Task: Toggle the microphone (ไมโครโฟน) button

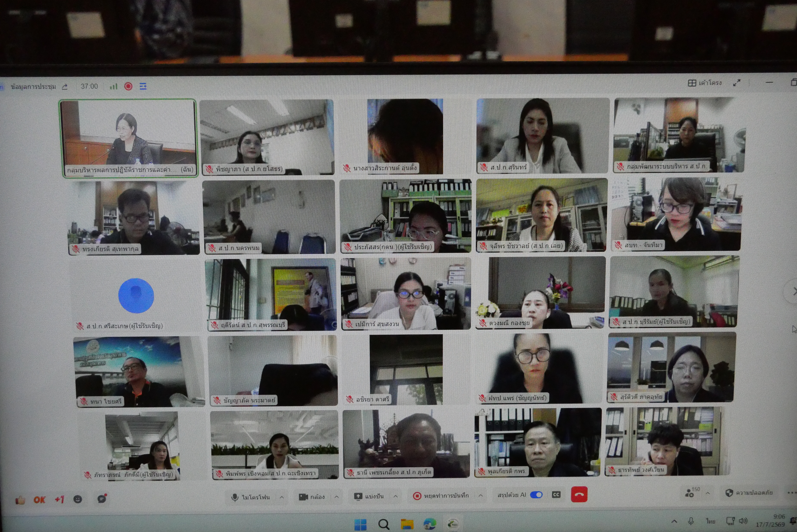Action: tap(250, 497)
